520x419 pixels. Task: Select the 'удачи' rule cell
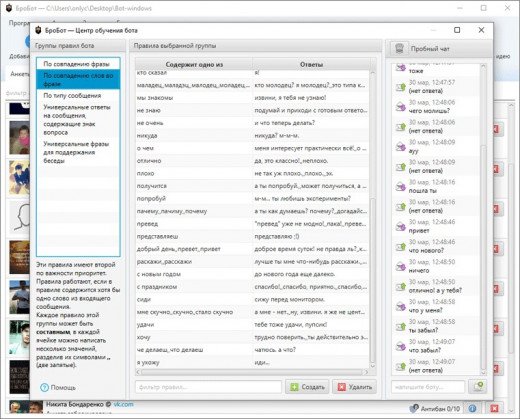tap(194, 325)
